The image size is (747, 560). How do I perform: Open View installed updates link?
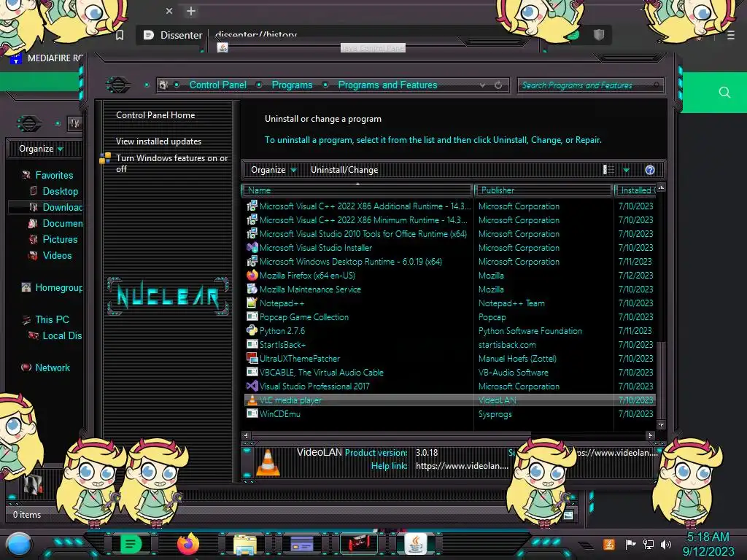pyautogui.click(x=158, y=141)
